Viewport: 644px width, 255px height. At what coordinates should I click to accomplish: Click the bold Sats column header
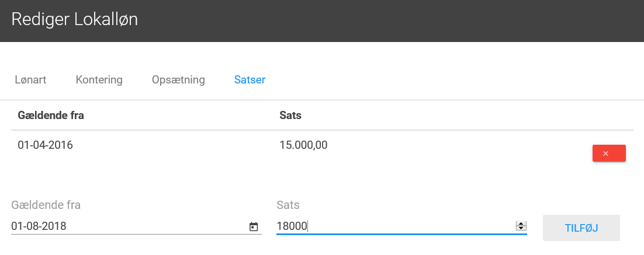tap(290, 116)
